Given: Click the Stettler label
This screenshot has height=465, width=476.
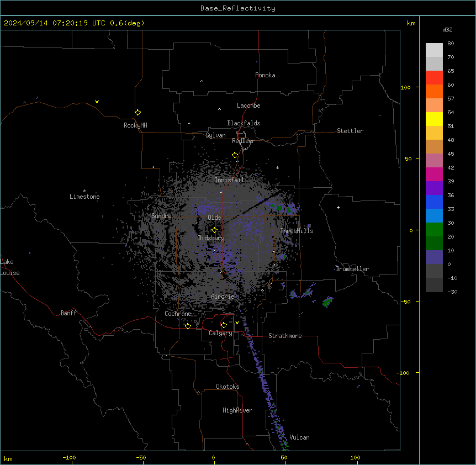Looking at the screenshot, I should (350, 131).
